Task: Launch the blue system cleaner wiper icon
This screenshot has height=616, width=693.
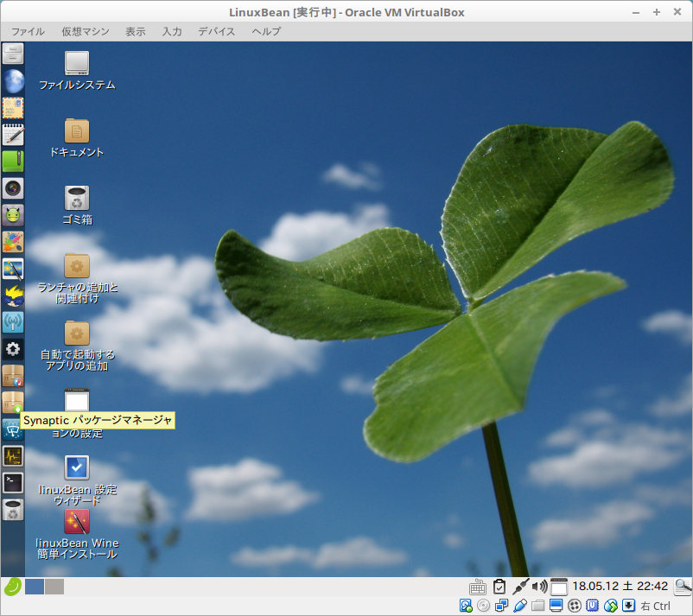Action: pyautogui.click(x=13, y=429)
